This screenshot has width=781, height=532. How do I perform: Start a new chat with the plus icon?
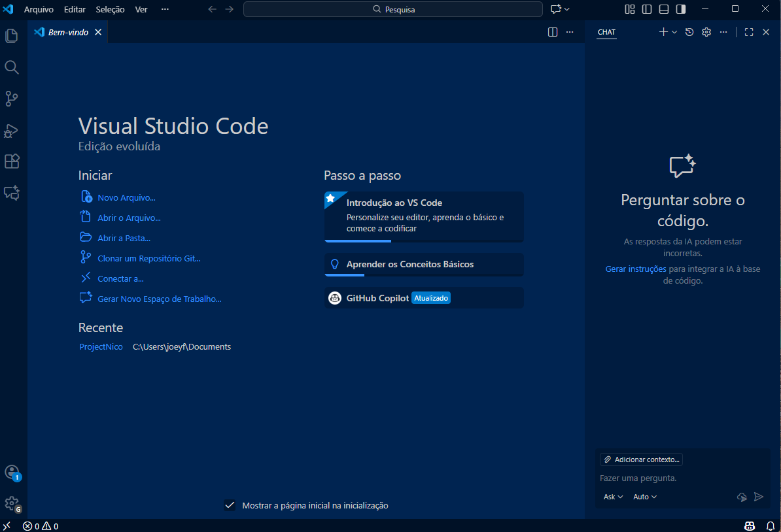663,32
